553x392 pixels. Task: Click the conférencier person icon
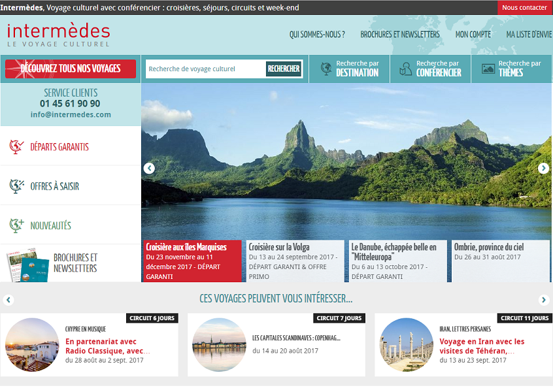coord(405,69)
